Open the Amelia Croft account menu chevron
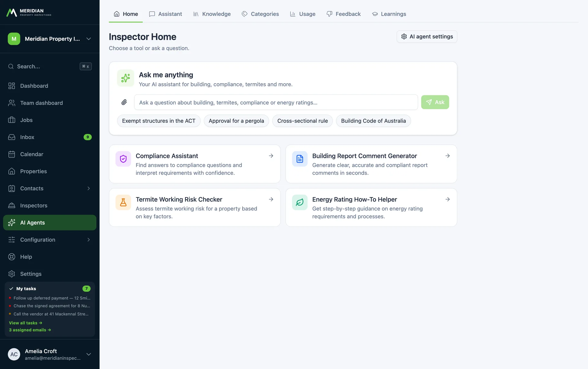The width and height of the screenshot is (588, 369). (x=89, y=354)
